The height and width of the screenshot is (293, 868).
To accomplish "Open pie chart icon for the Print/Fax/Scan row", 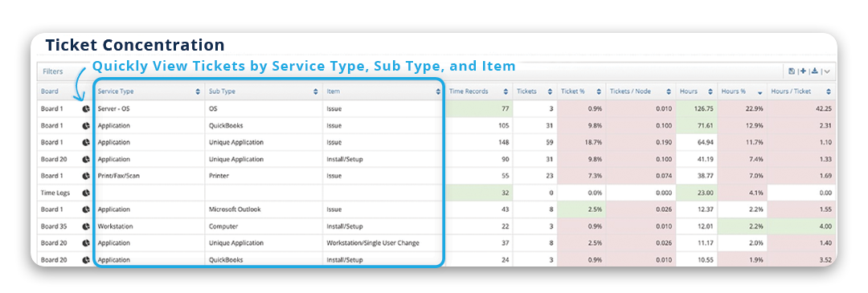I will pos(86,176).
